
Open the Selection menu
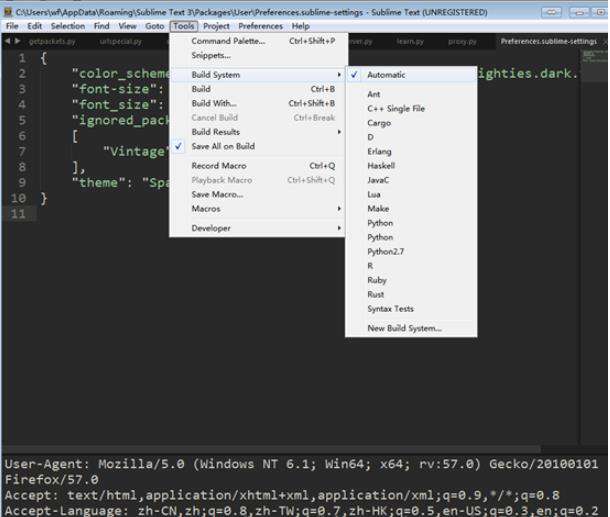pyautogui.click(x=68, y=26)
